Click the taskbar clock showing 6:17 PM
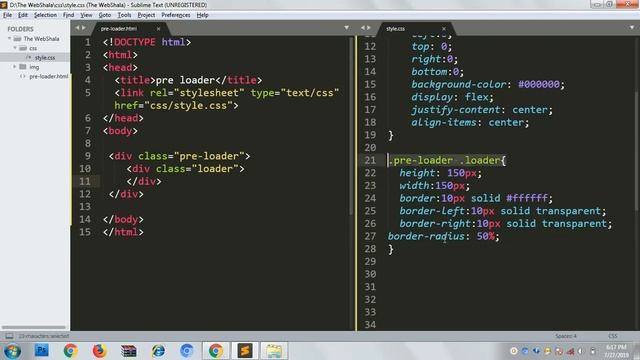The width and height of the screenshot is (640, 360). point(616,351)
